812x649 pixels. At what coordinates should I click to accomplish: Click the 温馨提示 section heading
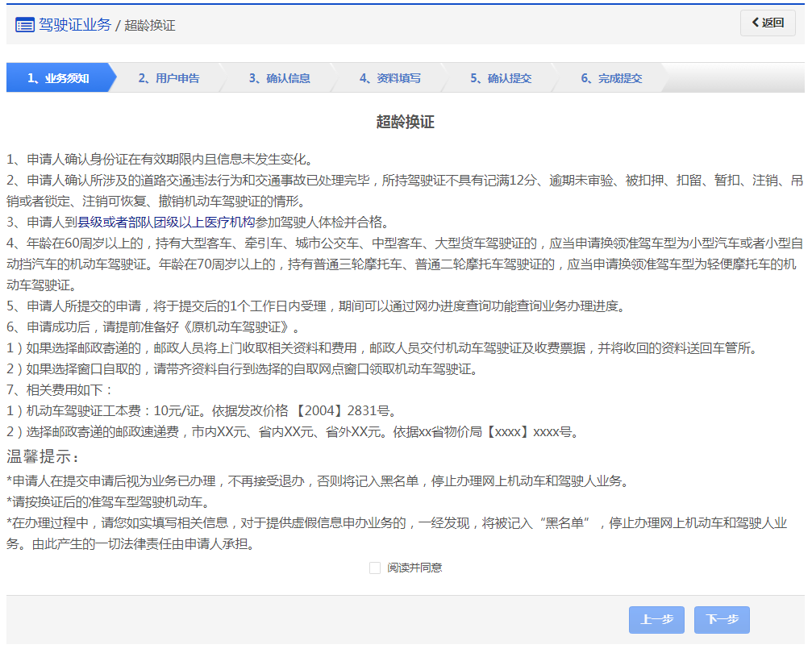coord(44,458)
